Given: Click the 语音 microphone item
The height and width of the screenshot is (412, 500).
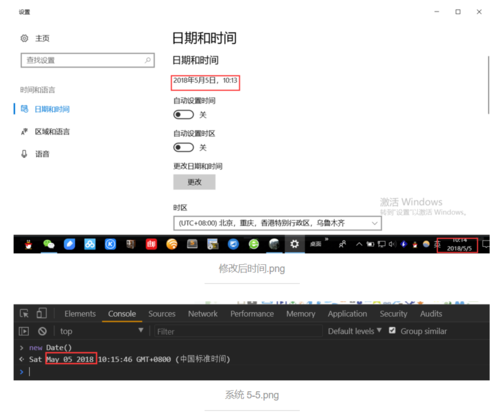Looking at the screenshot, I should 35,154.
